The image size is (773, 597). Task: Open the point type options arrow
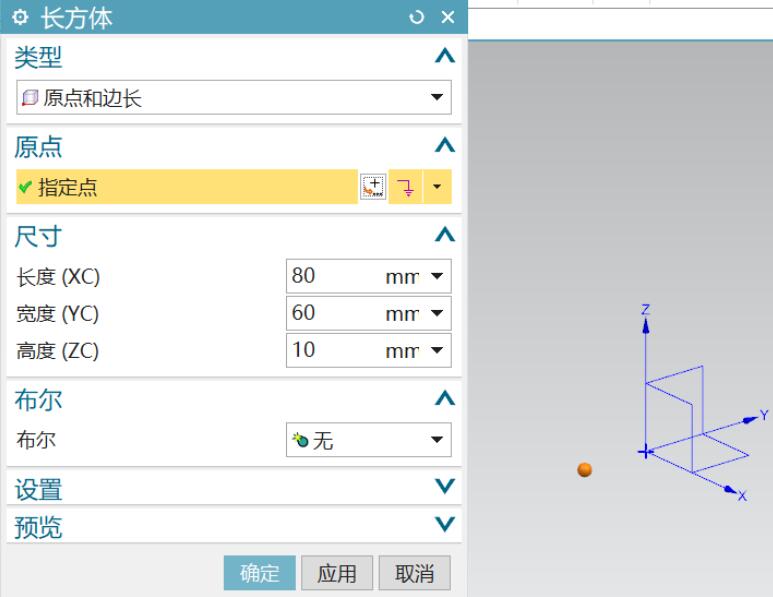click(437, 187)
